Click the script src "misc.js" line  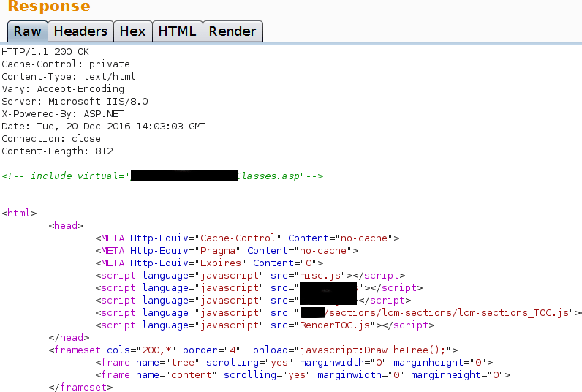point(250,276)
